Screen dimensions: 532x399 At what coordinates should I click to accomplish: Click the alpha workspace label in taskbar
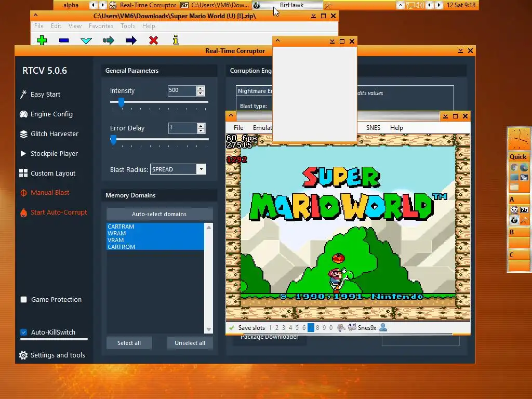coord(71,5)
